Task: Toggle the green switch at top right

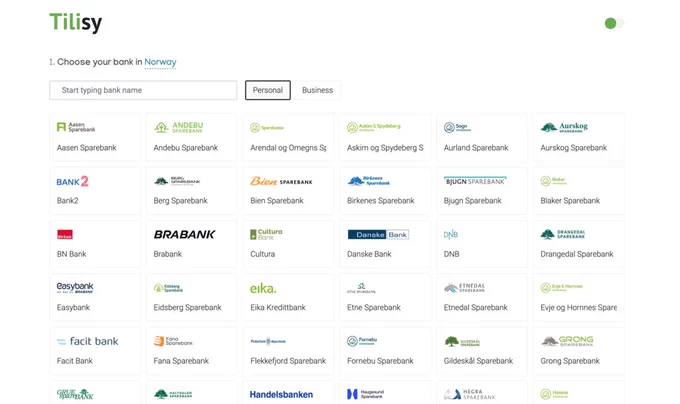Action: tap(614, 23)
